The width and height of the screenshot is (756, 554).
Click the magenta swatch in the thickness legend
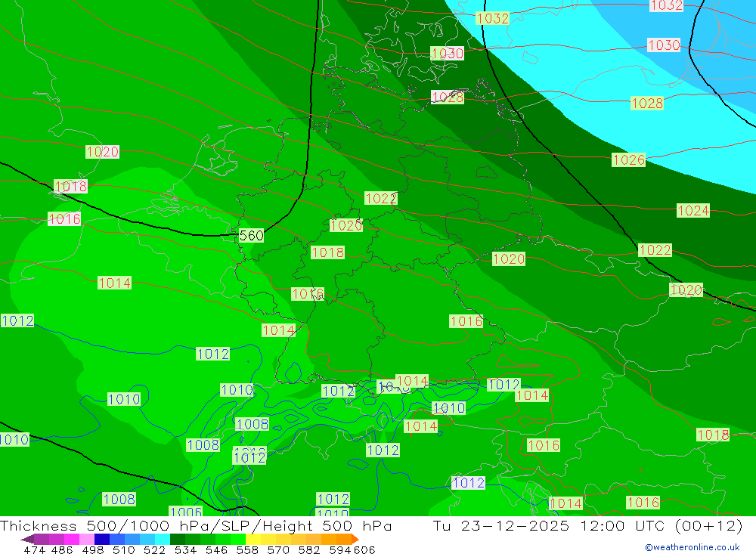point(71,539)
